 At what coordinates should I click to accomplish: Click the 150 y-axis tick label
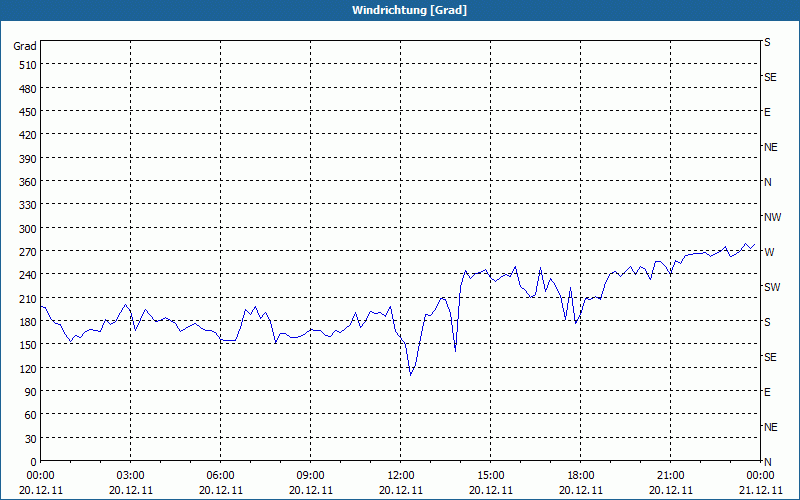coord(29,345)
